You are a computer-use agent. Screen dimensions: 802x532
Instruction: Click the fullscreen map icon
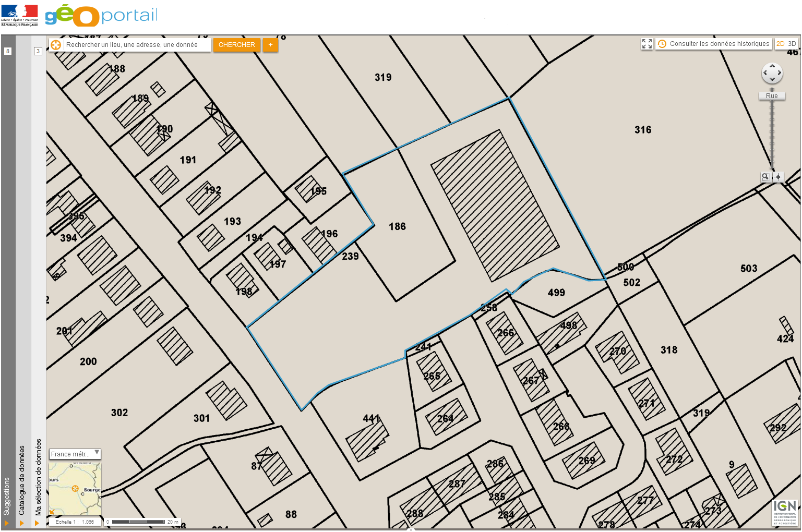click(x=647, y=44)
